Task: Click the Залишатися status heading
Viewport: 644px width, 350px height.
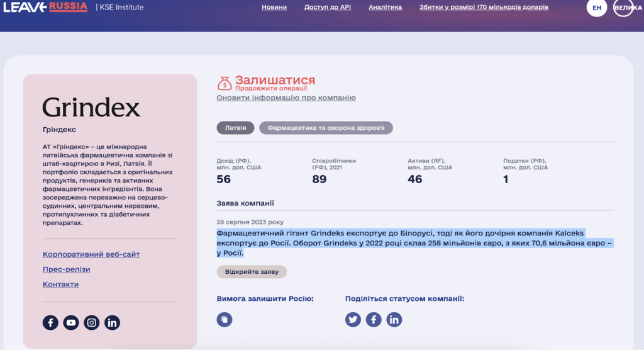Action: click(x=275, y=79)
